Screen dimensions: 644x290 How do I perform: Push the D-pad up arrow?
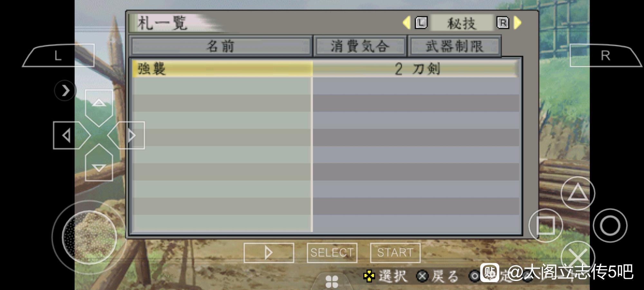[99, 107]
